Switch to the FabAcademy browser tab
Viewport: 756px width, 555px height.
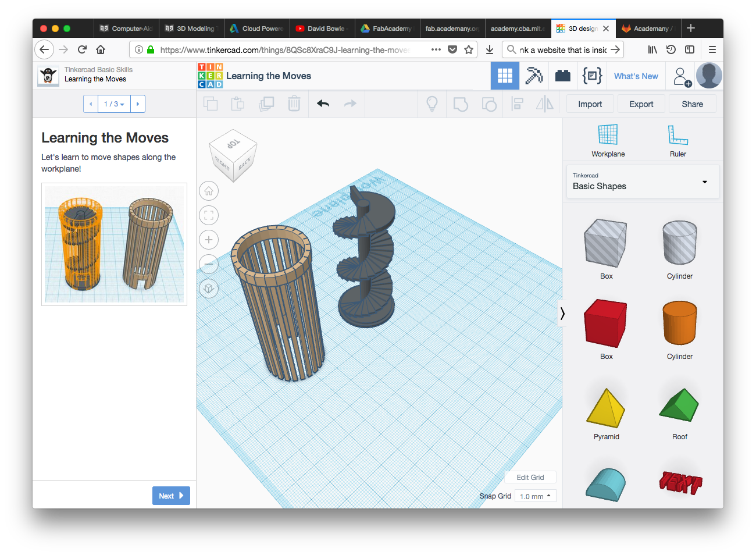387,29
